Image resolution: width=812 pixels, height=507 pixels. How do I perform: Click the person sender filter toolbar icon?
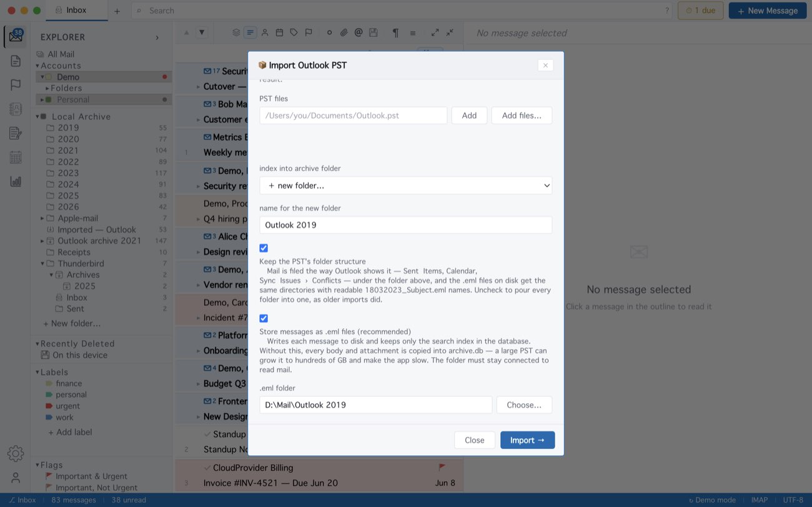(x=265, y=32)
